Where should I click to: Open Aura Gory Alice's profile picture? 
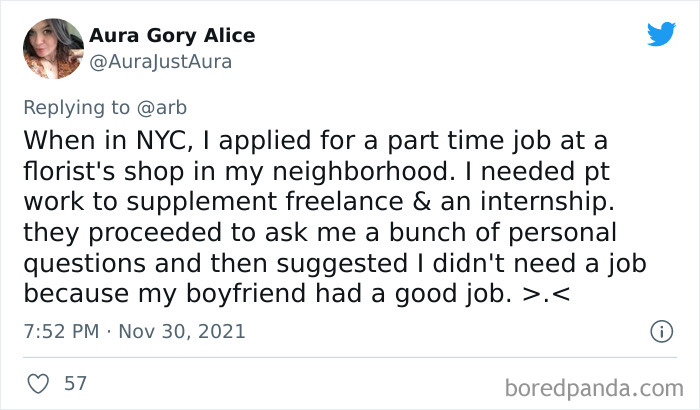click(x=53, y=49)
